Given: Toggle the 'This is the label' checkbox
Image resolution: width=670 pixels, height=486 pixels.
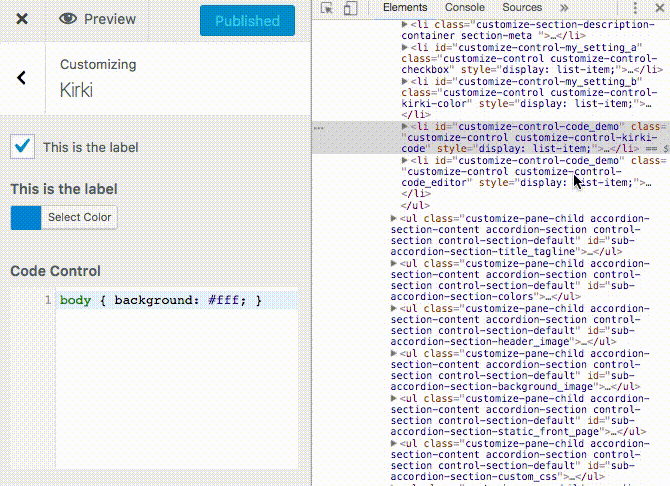Looking at the screenshot, I should (23, 147).
